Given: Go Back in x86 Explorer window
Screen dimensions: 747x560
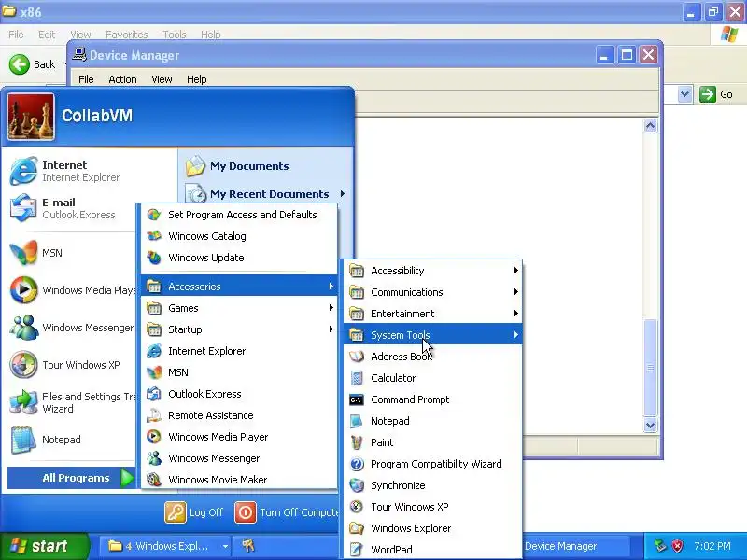Looking at the screenshot, I should point(33,64).
